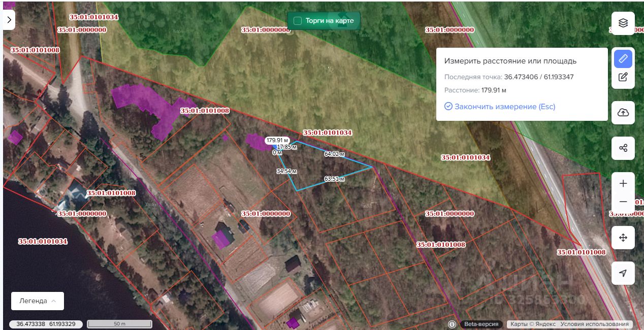The height and width of the screenshot is (330, 644).
Task: Click the cloud upload icon
Action: coord(623,113)
